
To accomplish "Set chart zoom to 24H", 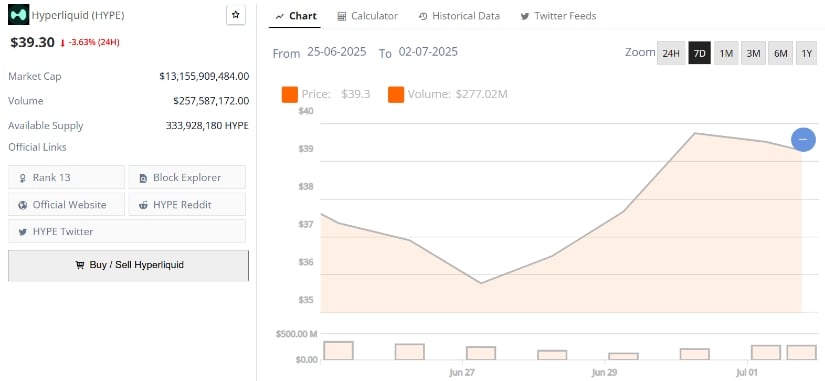I will click(x=671, y=53).
